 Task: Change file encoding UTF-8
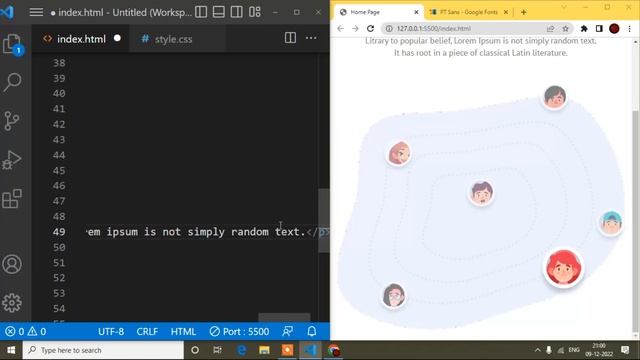(111, 331)
